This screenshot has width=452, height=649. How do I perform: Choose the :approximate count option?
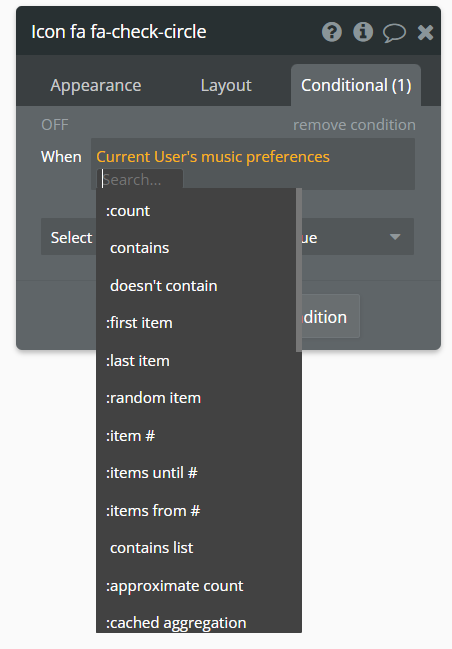click(x=174, y=586)
